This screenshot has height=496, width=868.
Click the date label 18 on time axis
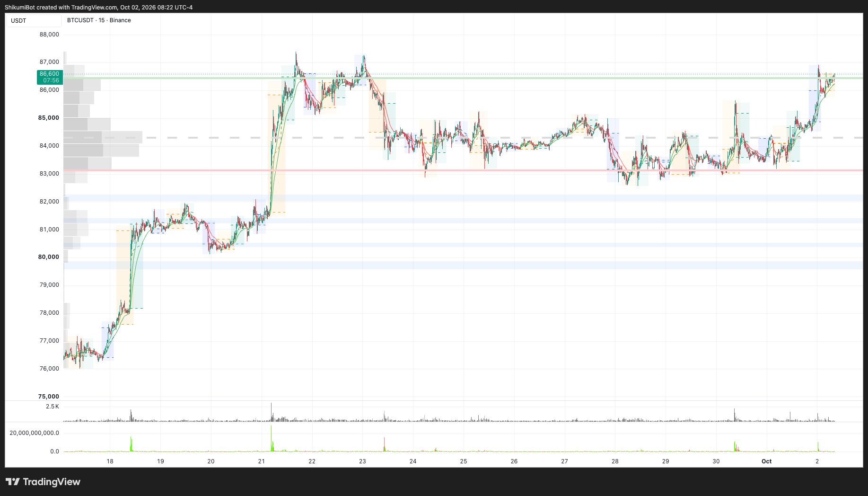point(110,461)
